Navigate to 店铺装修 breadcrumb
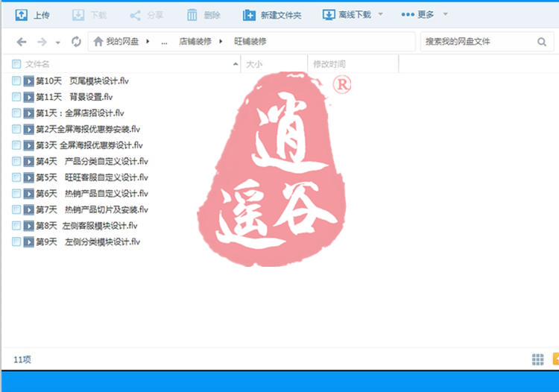The height and width of the screenshot is (392, 559). [195, 42]
